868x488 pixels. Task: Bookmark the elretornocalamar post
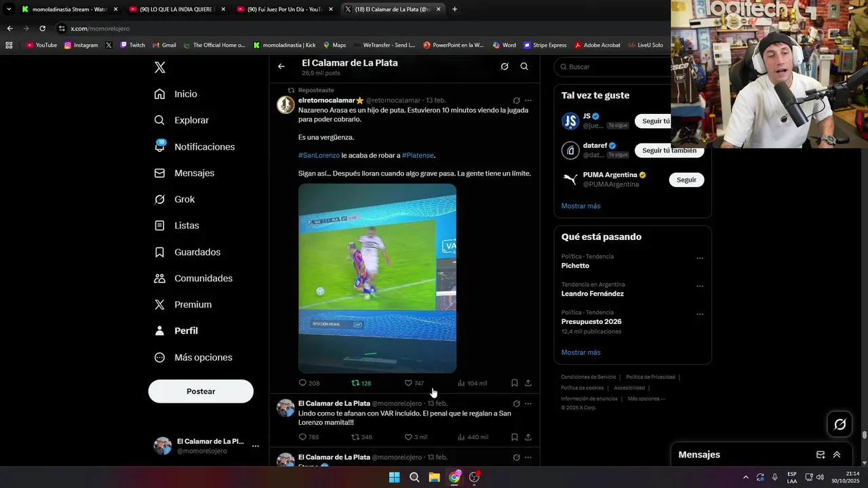point(515,383)
